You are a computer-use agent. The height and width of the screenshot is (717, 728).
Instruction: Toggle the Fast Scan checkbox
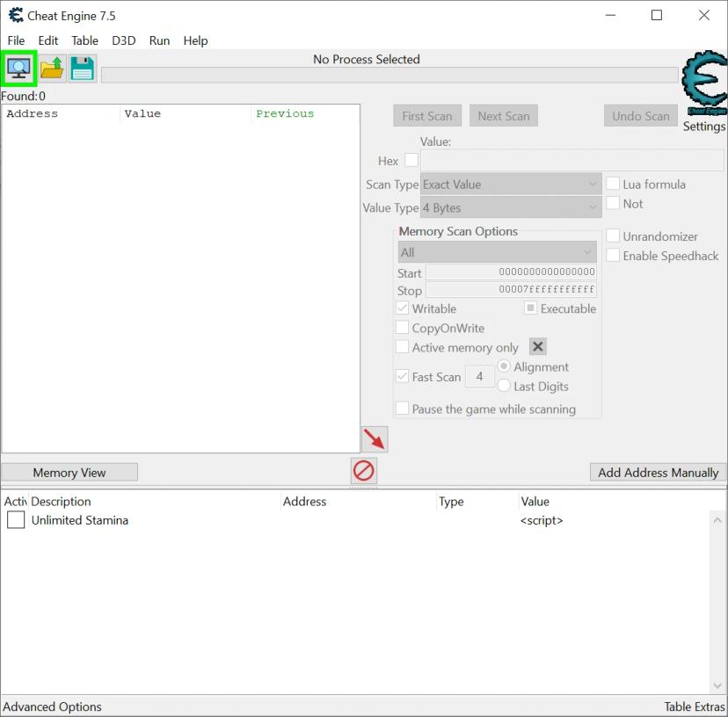pos(402,376)
